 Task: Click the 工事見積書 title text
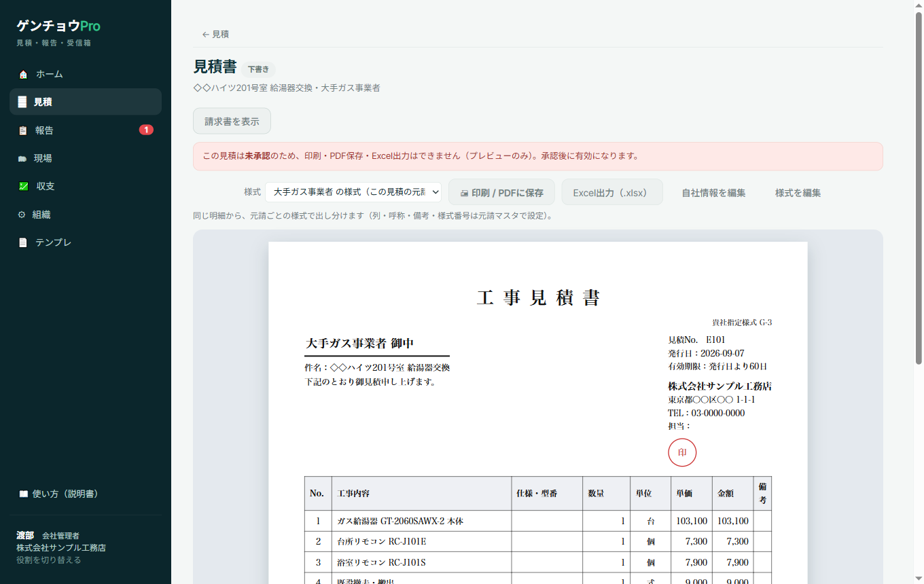pos(538,297)
